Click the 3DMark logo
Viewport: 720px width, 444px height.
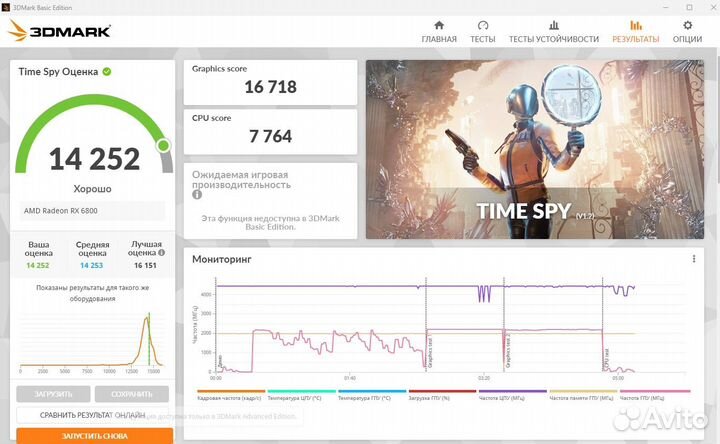pyautogui.click(x=59, y=30)
